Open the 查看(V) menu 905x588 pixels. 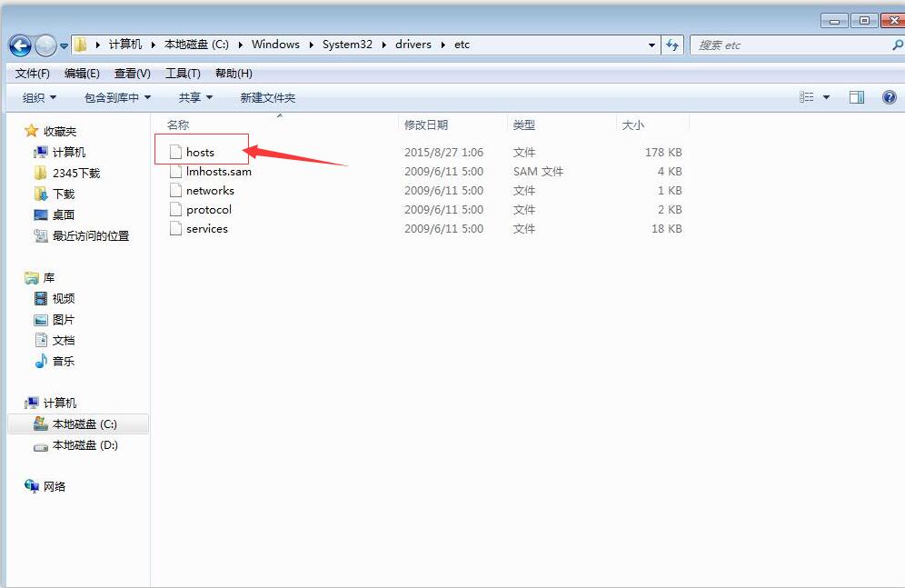tap(132, 74)
